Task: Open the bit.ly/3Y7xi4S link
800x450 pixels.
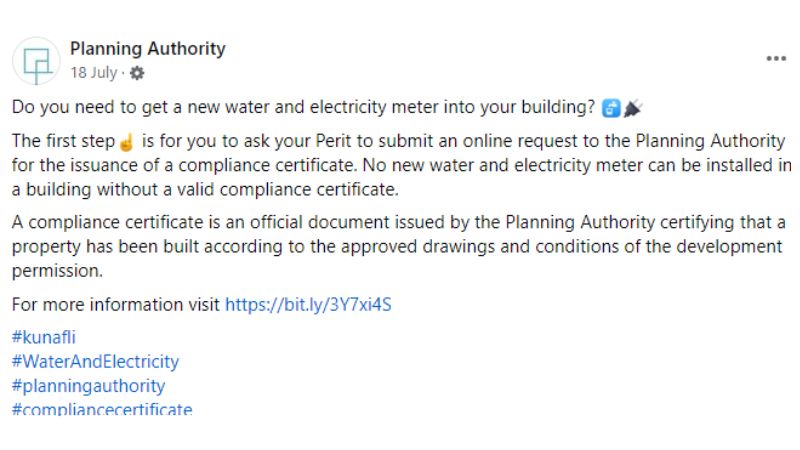Action: [x=308, y=305]
